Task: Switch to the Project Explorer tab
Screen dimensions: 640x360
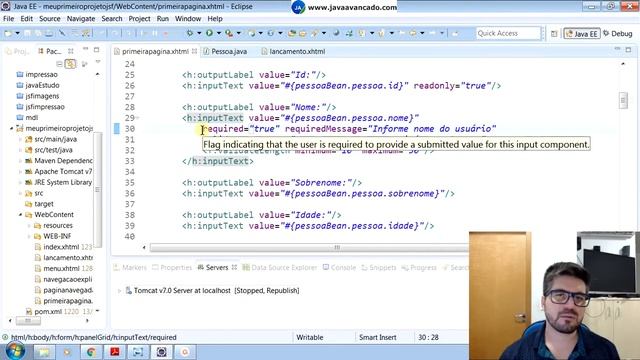Action: coord(18,51)
